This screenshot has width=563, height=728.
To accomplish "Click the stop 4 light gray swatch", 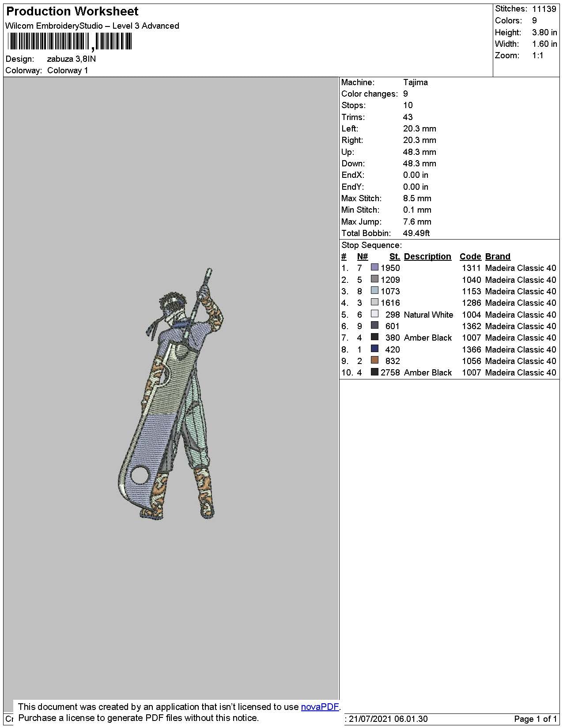I will tap(374, 302).
